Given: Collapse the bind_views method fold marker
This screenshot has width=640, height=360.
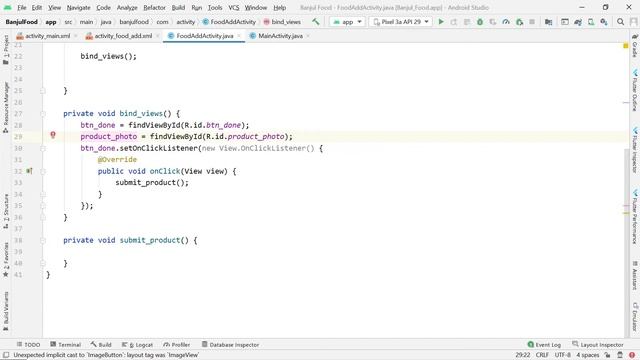Looking at the screenshot, I should [x=43, y=113].
